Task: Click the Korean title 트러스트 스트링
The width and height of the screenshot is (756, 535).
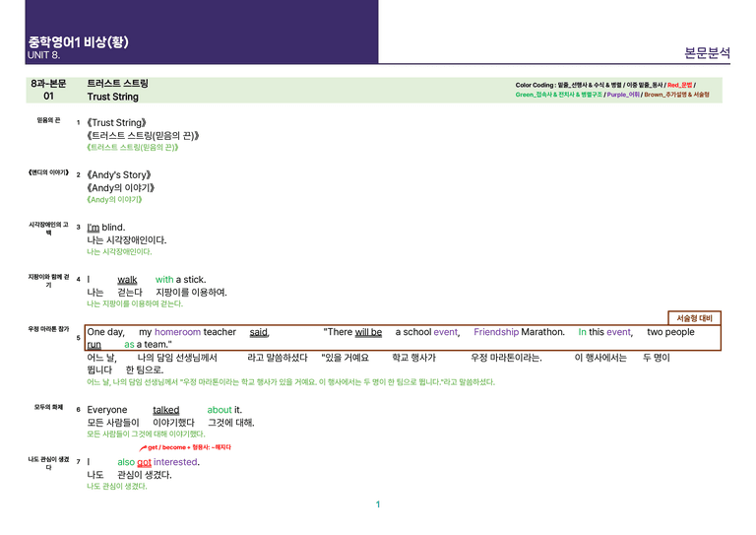Action: (118, 83)
